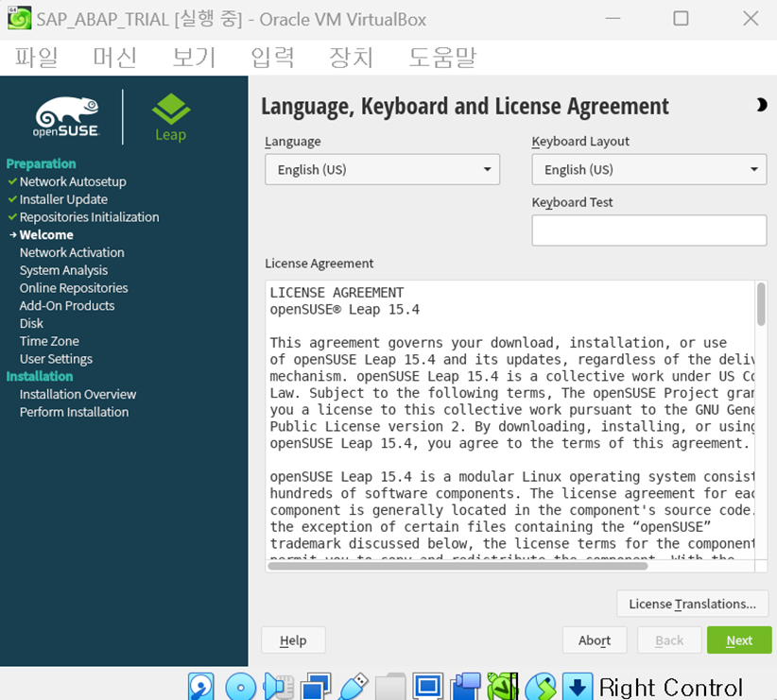Click the green Leap logo

(171, 117)
